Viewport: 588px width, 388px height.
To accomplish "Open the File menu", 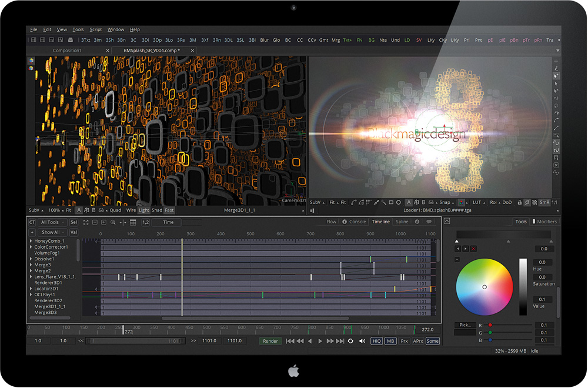I will click(34, 29).
